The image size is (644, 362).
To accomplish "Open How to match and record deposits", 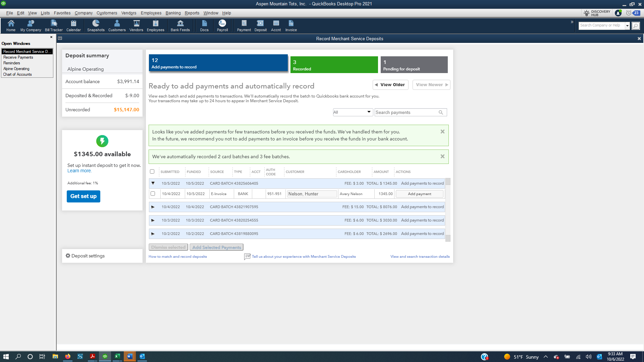I will [x=177, y=256].
